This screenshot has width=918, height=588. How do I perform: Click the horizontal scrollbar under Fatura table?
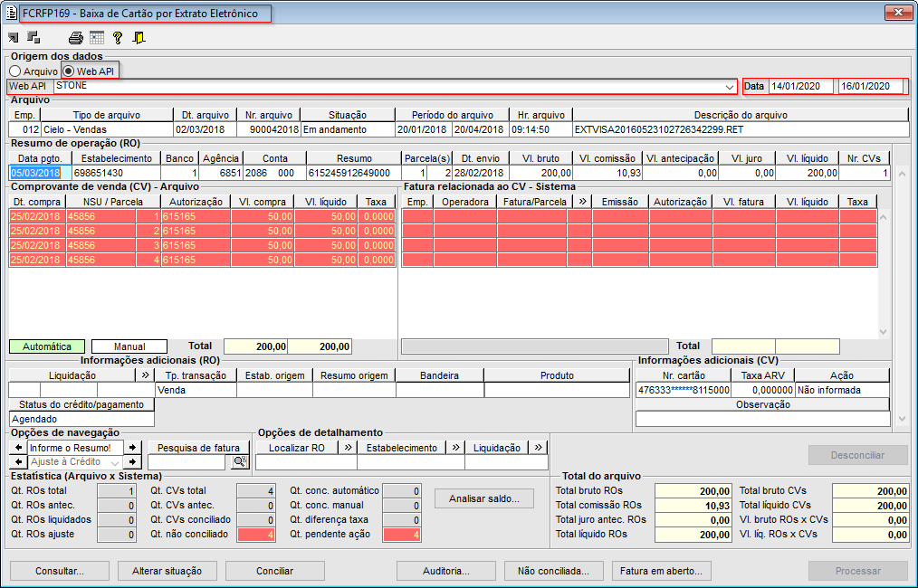tap(534, 346)
